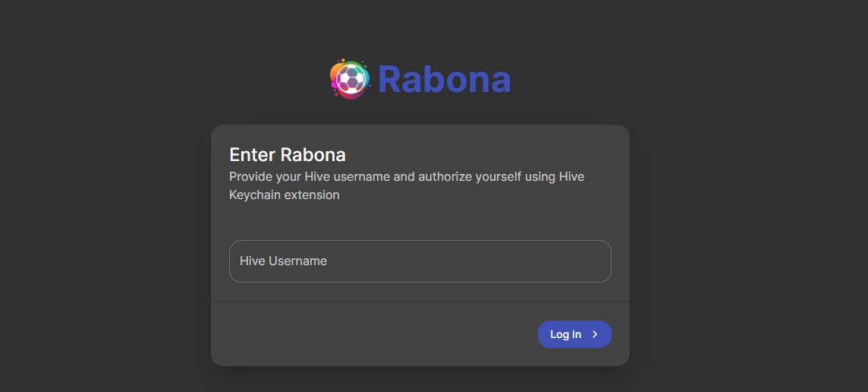Click the white soccer ball center in logo
Screen dimensions: 868x392
tap(351, 79)
